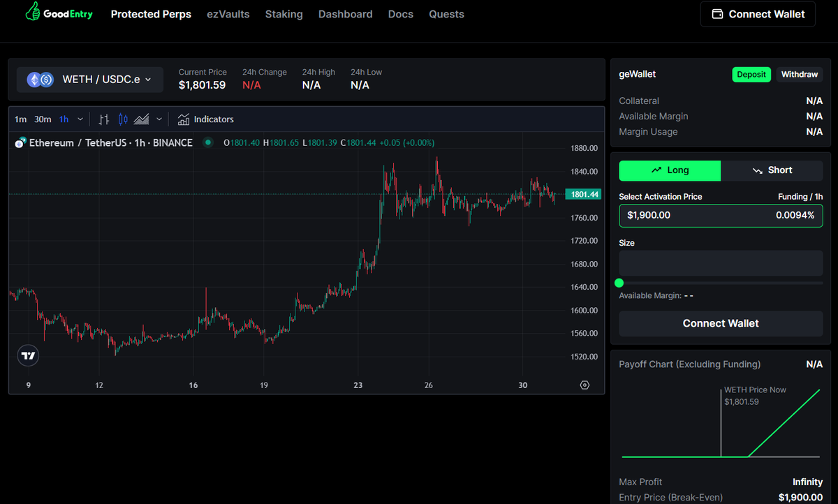
Task: Click the 1801.44 current price label on axis
Action: 585,194
